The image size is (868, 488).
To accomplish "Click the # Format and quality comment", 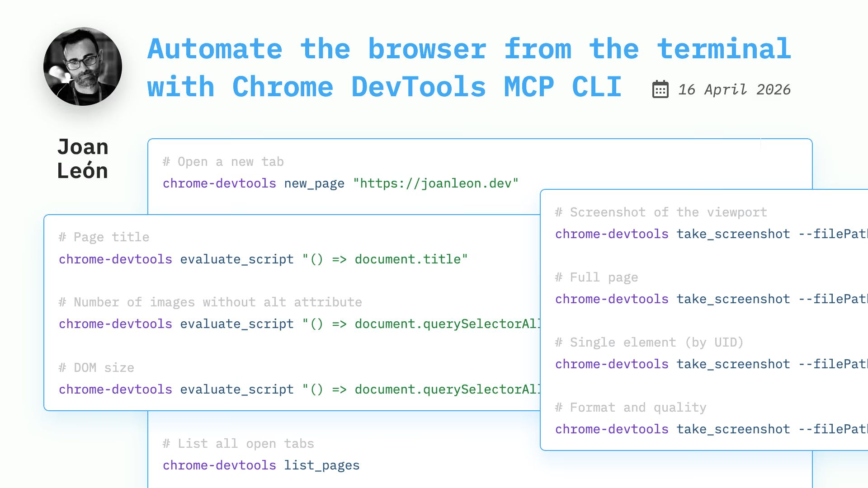I will tap(630, 407).
